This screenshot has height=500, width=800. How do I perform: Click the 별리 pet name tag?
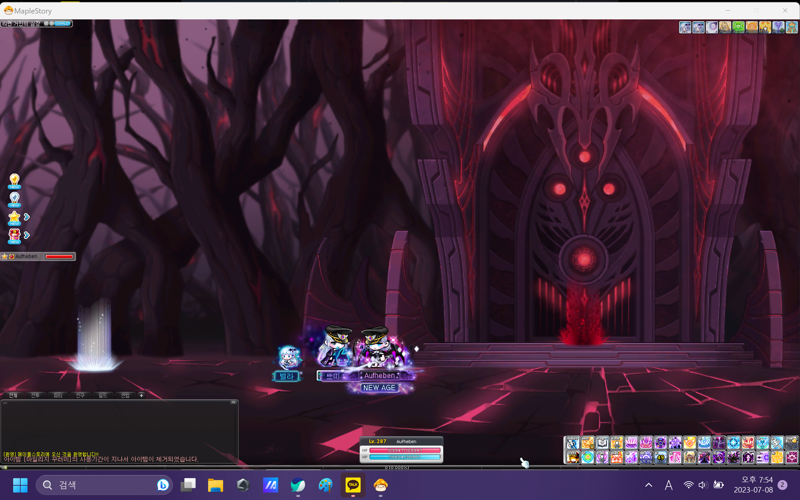(287, 377)
